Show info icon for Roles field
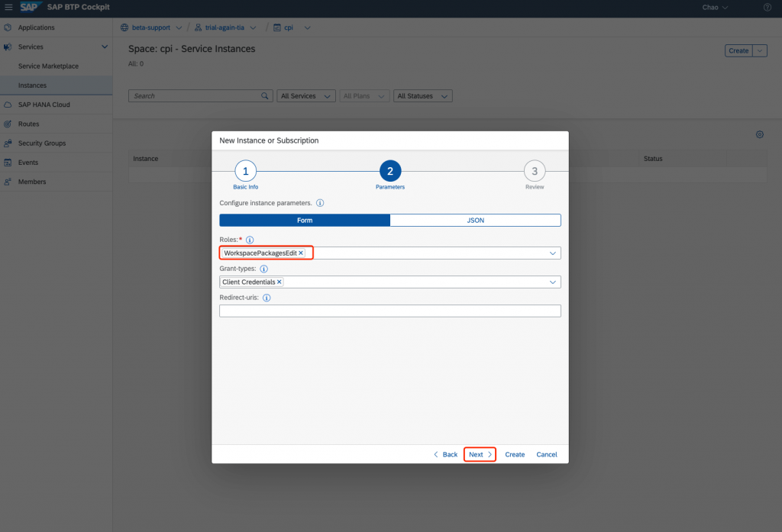Image resolution: width=782 pixels, height=532 pixels. [250, 240]
